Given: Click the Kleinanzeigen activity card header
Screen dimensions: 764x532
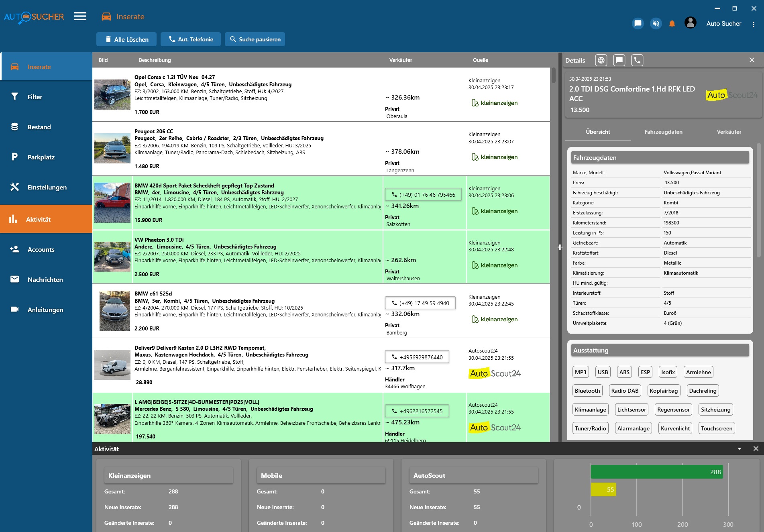Looking at the screenshot, I should point(169,475).
